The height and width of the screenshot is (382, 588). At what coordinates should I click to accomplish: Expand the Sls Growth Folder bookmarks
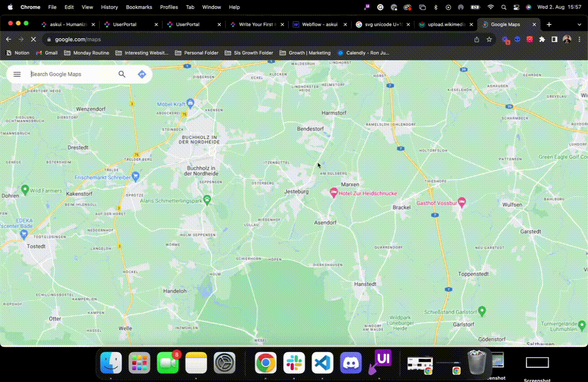coord(248,53)
